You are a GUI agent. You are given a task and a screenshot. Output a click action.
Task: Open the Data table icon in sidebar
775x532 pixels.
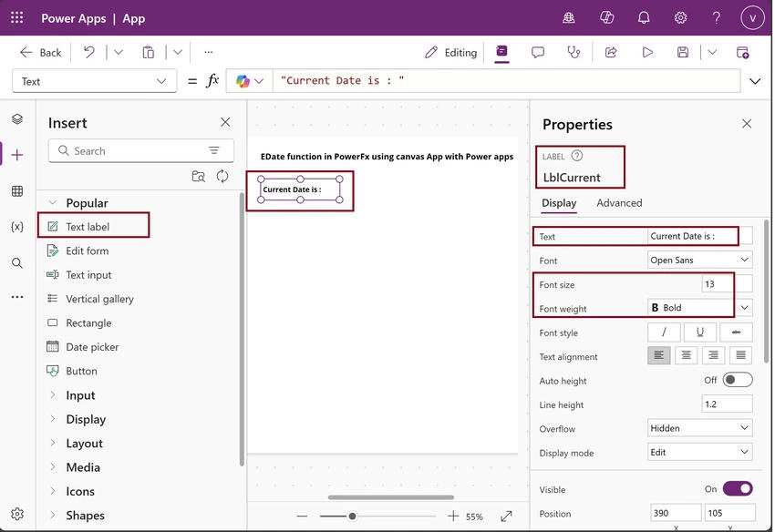pyautogui.click(x=17, y=191)
